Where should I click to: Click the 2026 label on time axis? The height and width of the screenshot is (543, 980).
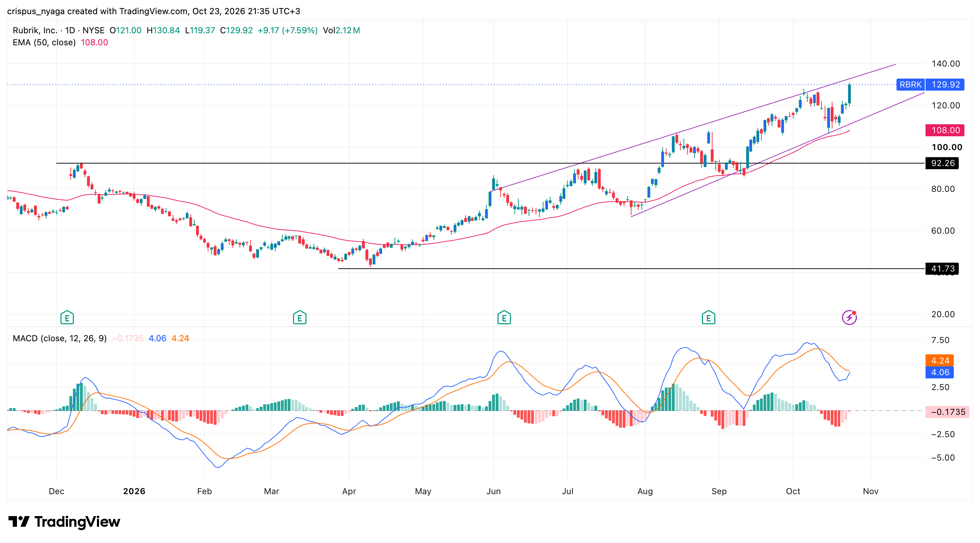tap(134, 491)
